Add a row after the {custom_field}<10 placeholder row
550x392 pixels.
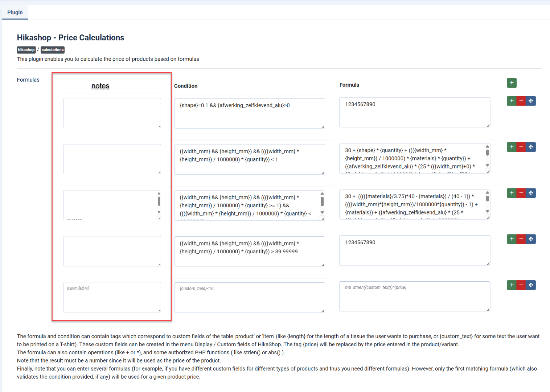click(512, 285)
